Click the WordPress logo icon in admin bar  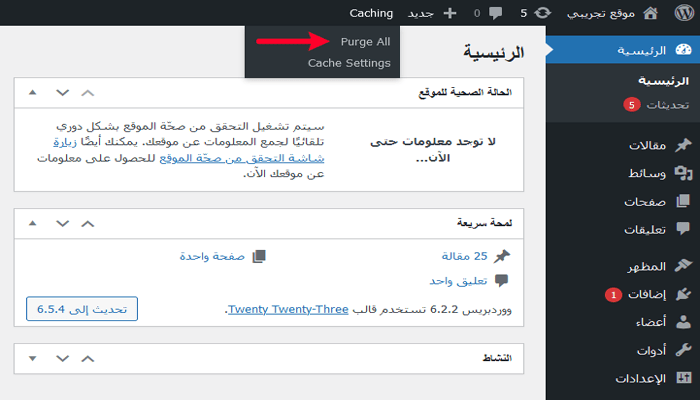click(682, 13)
